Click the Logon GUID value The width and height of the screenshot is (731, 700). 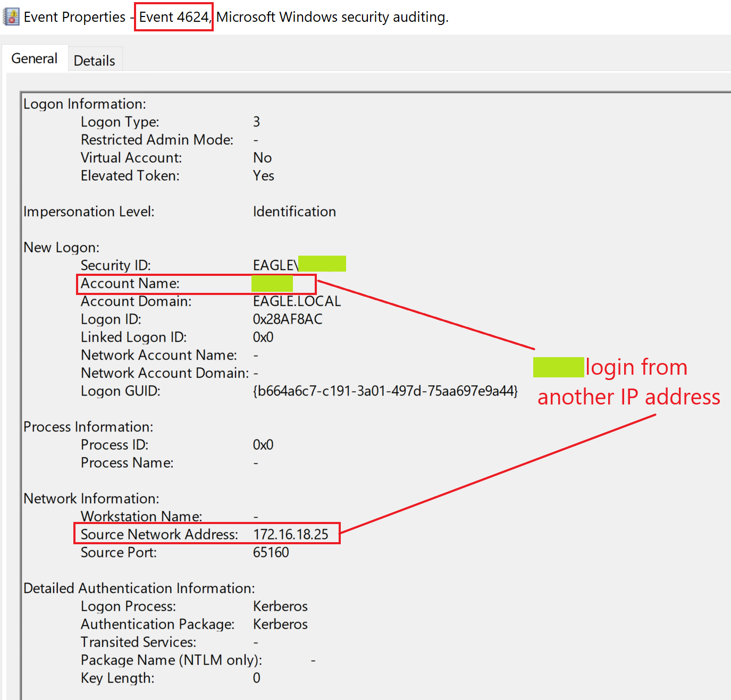tap(385, 391)
